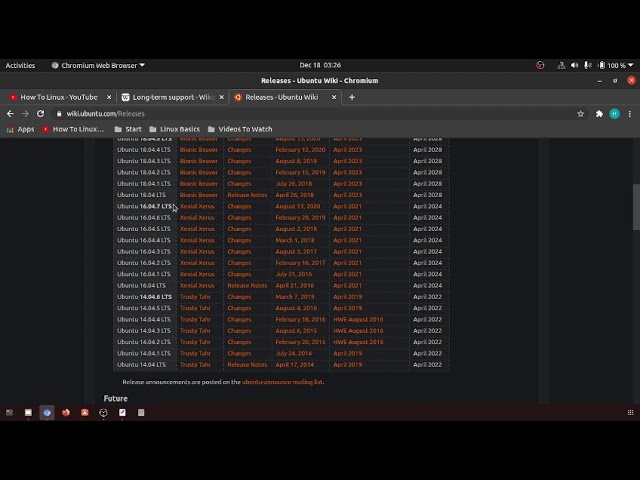Open Xenial Xerus link in 16.04.6 row
This screenshot has height=480, width=640.
tap(197, 218)
